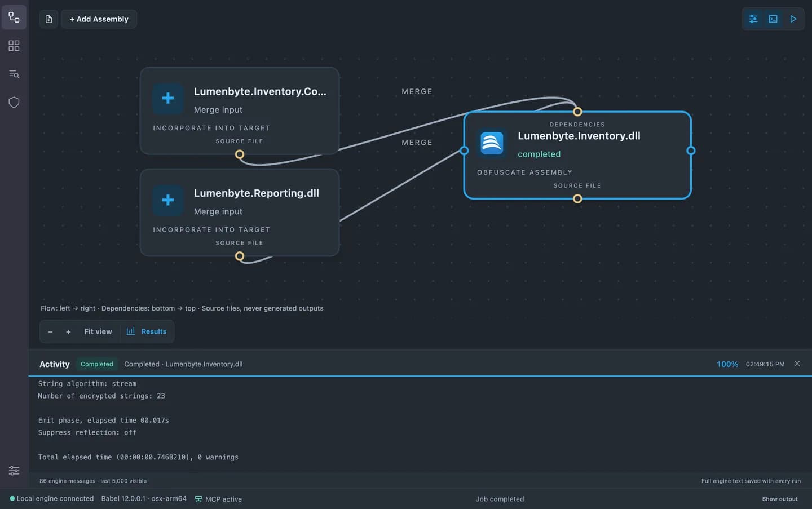
Task: Click INCORPORATE INTO TARGET on Reporting node
Action: [x=211, y=230]
